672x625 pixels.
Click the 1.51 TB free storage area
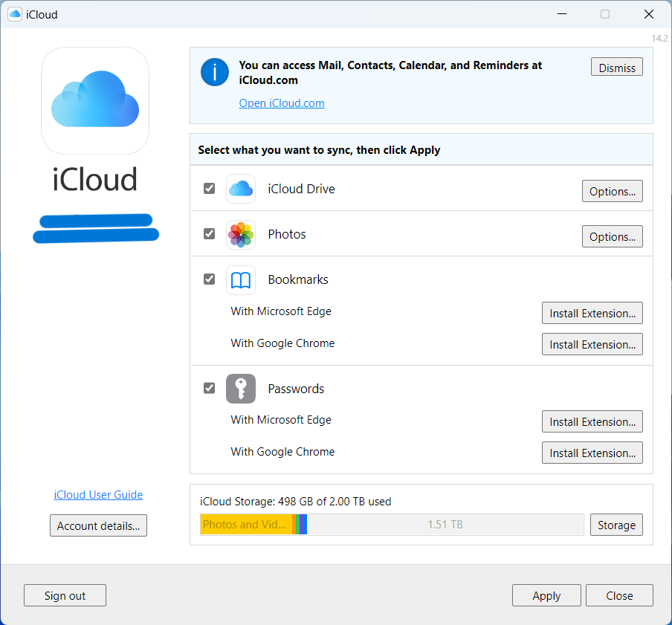(x=445, y=525)
